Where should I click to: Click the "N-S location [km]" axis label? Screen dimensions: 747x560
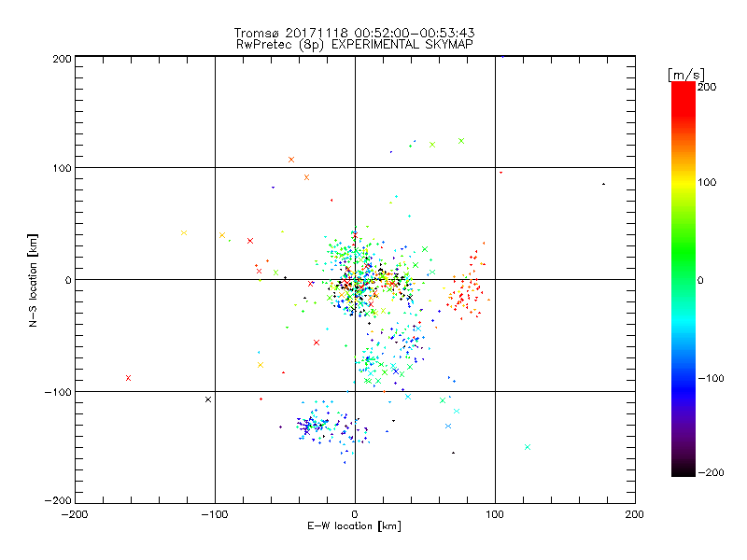[x=33, y=280]
